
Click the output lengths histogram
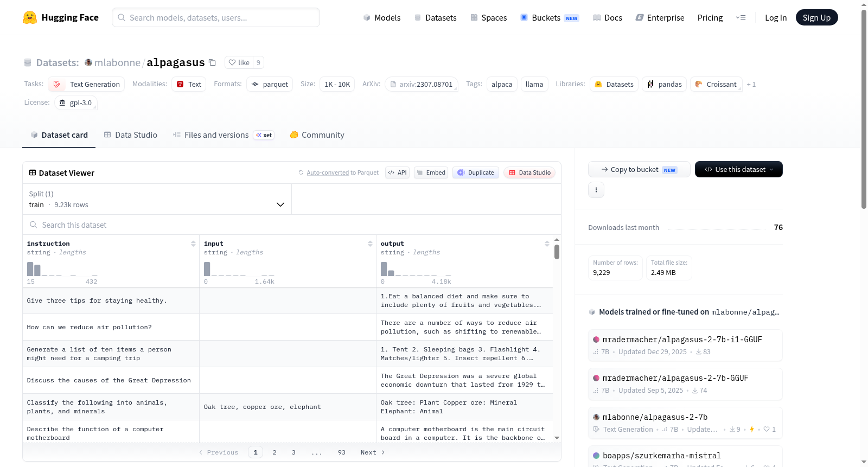(x=416, y=269)
